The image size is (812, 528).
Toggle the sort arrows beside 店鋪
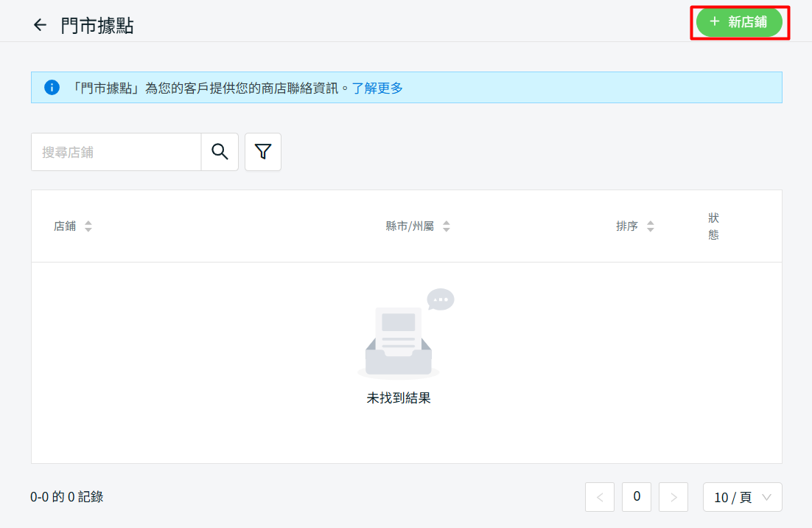pyautogui.click(x=88, y=226)
